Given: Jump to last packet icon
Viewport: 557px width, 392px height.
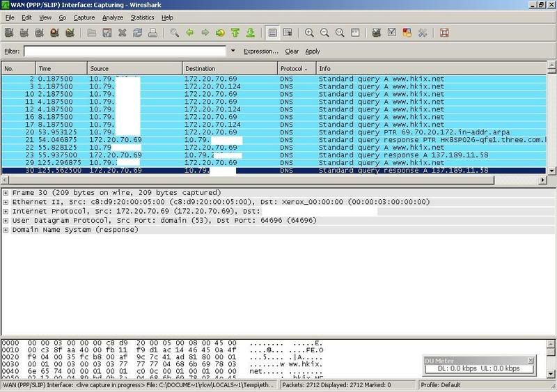Looking at the screenshot, I should click(x=251, y=33).
